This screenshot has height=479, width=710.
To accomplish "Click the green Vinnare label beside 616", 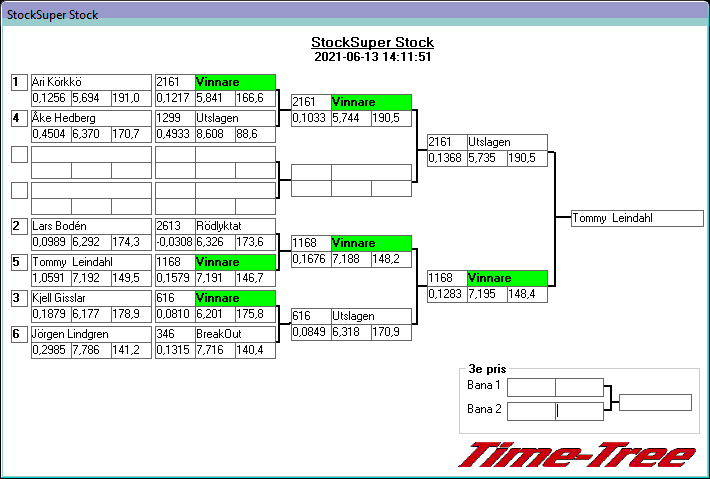I will click(x=235, y=298).
